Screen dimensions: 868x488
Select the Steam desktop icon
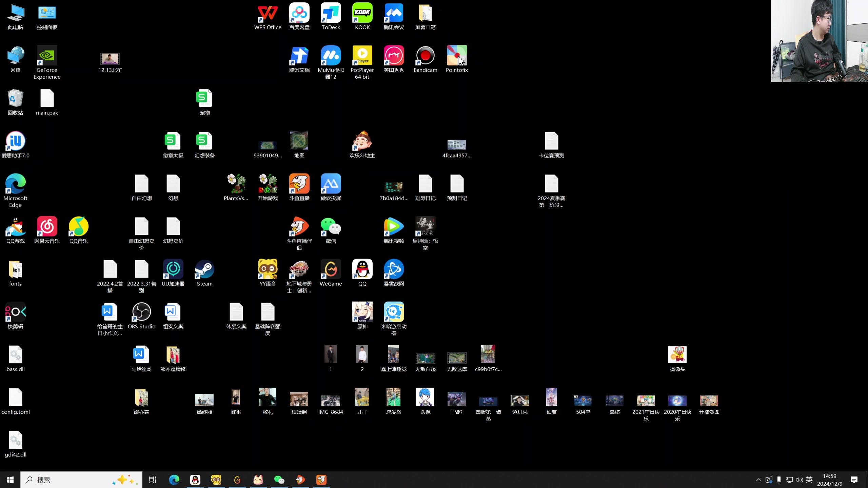(204, 273)
